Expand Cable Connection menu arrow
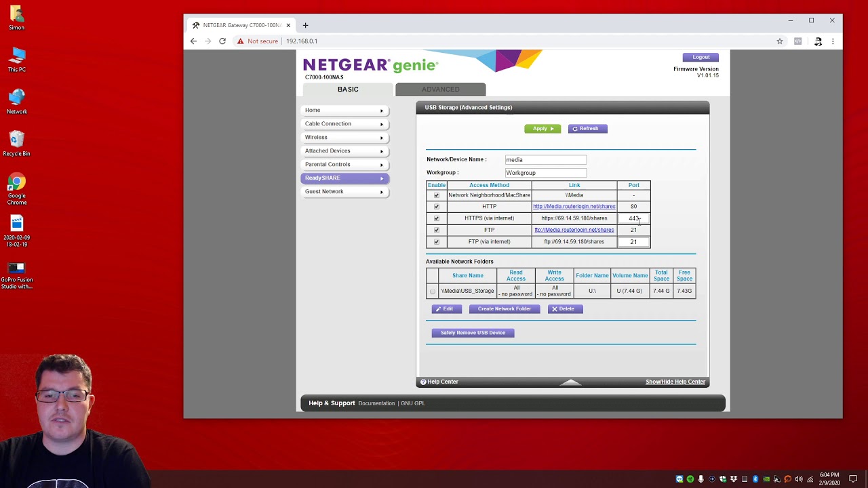The image size is (868, 488). (381, 124)
